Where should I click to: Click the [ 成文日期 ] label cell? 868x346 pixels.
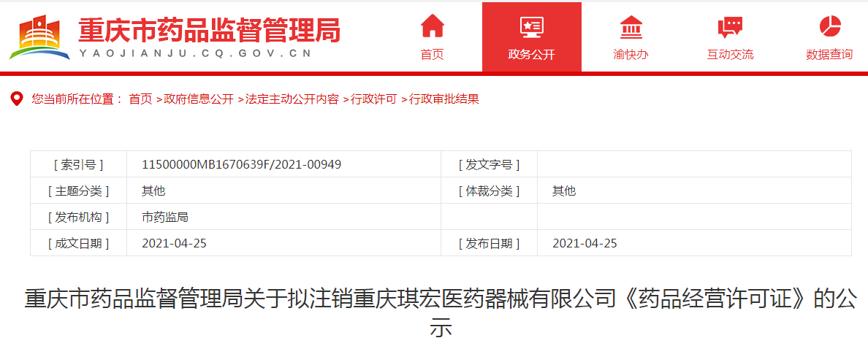(x=79, y=243)
